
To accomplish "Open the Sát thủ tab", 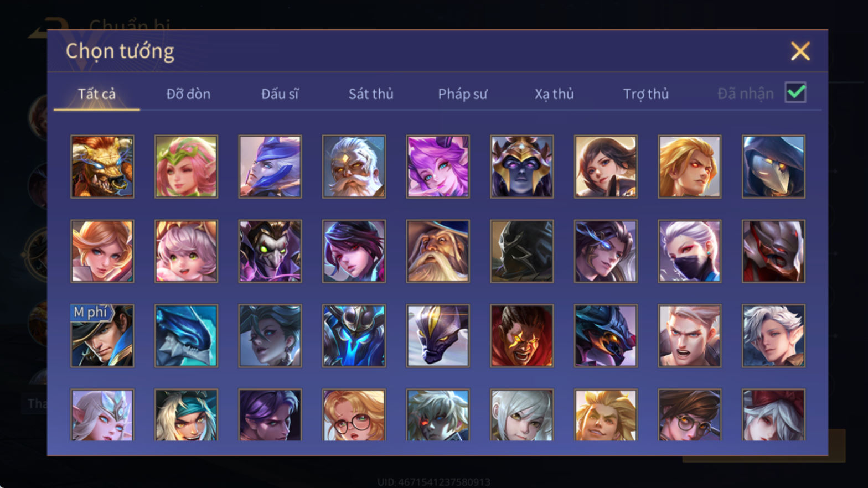I will 371,94.
